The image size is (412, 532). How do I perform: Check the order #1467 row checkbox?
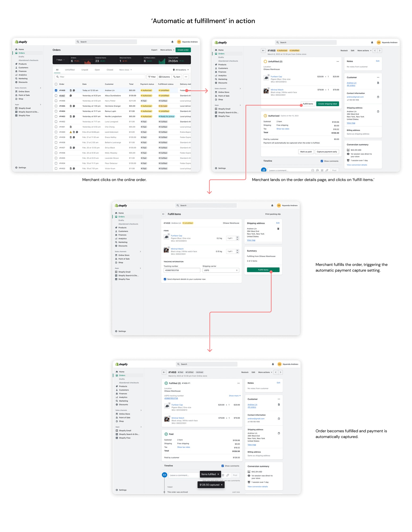pyautogui.click(x=56, y=95)
